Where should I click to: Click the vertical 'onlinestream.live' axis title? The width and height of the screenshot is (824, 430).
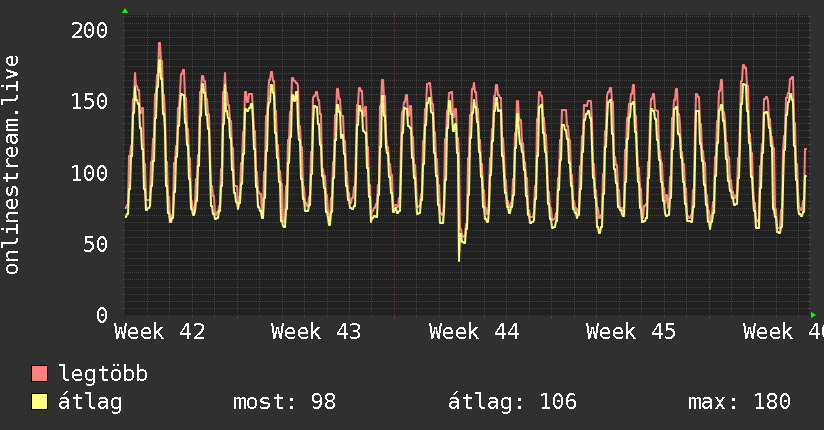click(x=12, y=165)
